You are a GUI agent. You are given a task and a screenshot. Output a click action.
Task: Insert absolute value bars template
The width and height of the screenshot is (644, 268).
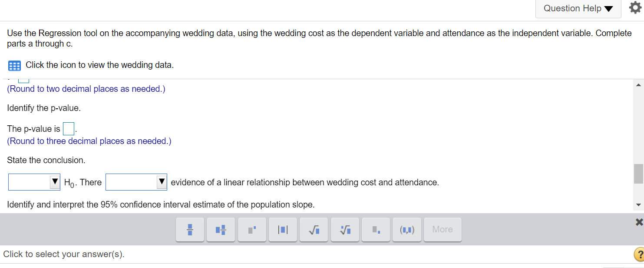tap(283, 229)
